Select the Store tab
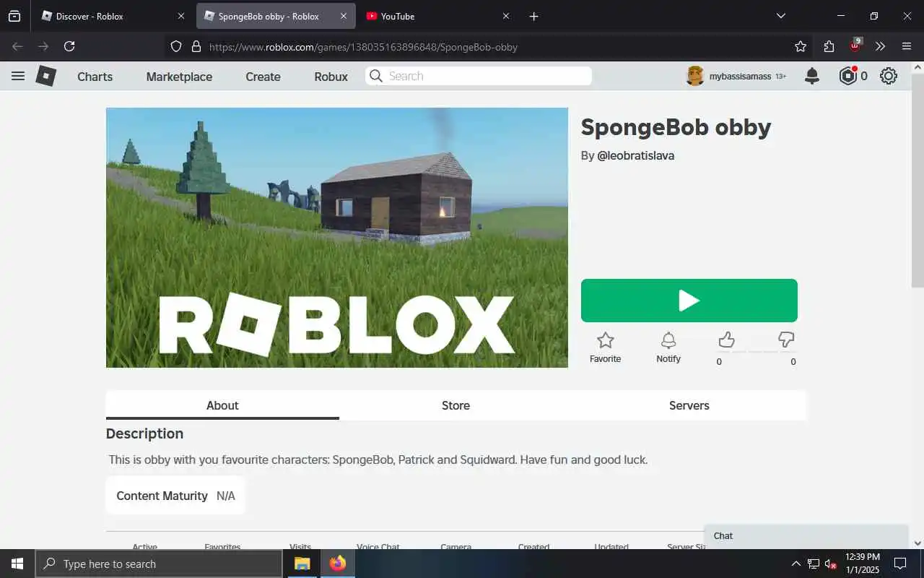924x578 pixels. click(456, 405)
